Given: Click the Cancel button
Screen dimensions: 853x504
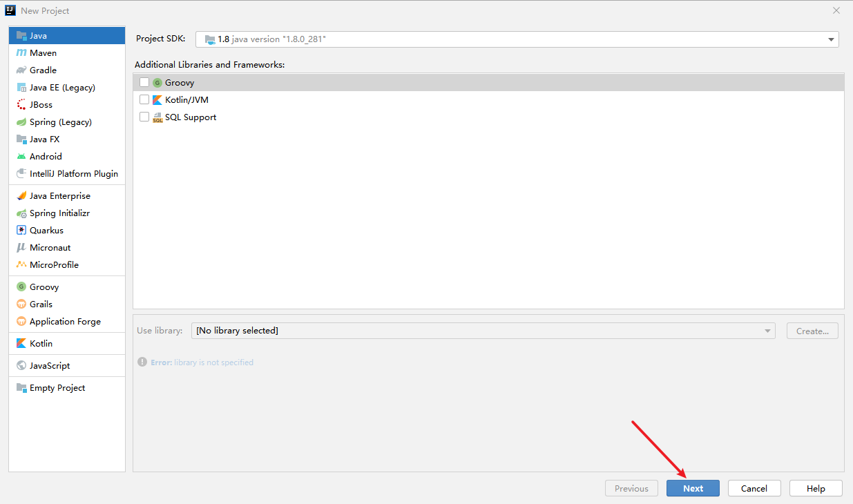Looking at the screenshot, I should click(754, 488).
